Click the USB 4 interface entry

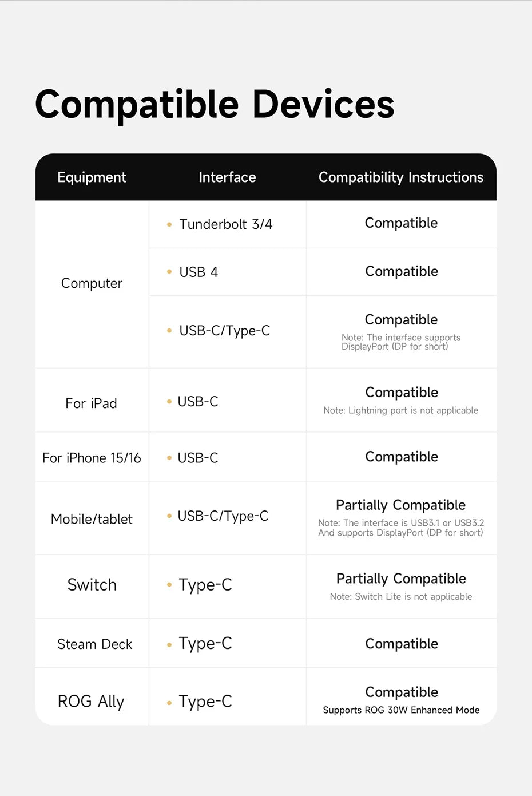198,272
